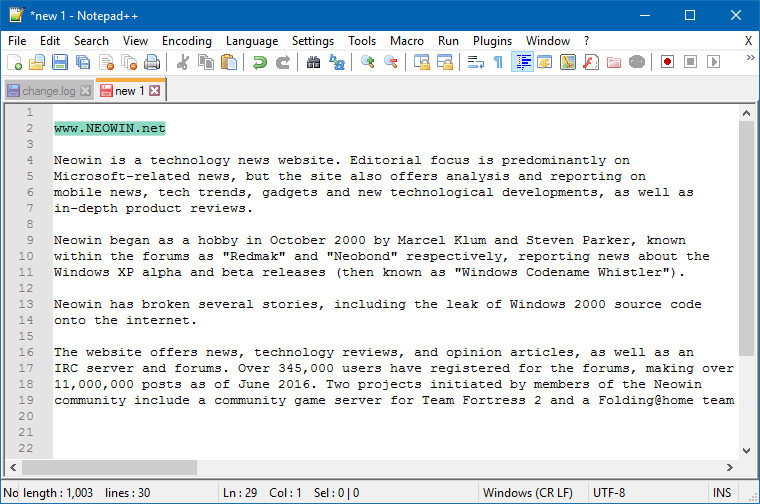This screenshot has height=504, width=760.
Task: Click the vertical scrollbar up arrow
Action: coord(746,113)
